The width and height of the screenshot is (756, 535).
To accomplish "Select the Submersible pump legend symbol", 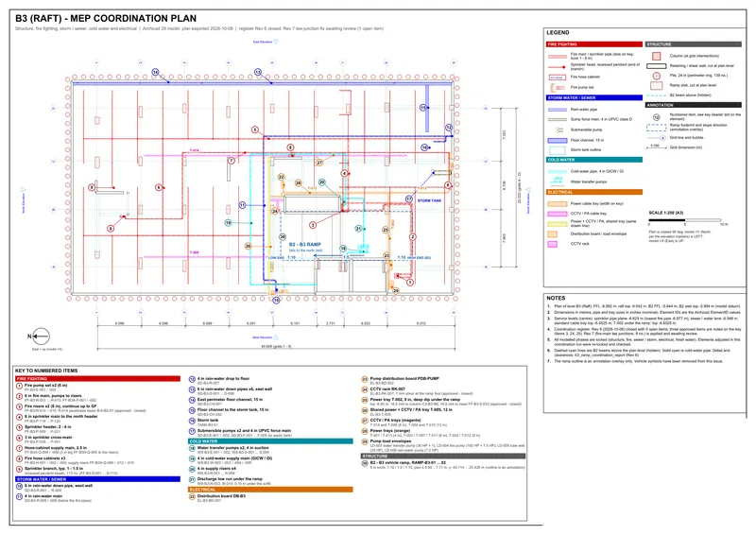I will tap(558, 129).
